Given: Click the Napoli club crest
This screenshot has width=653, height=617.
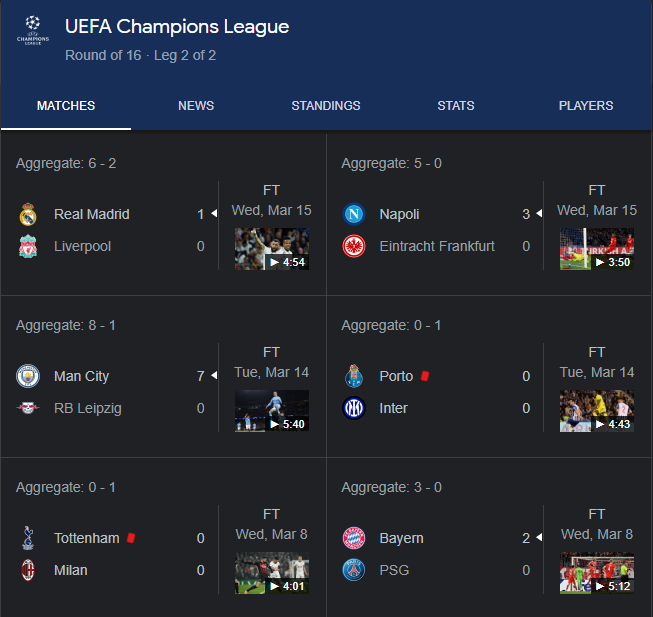Looking at the screenshot, I should (353, 214).
